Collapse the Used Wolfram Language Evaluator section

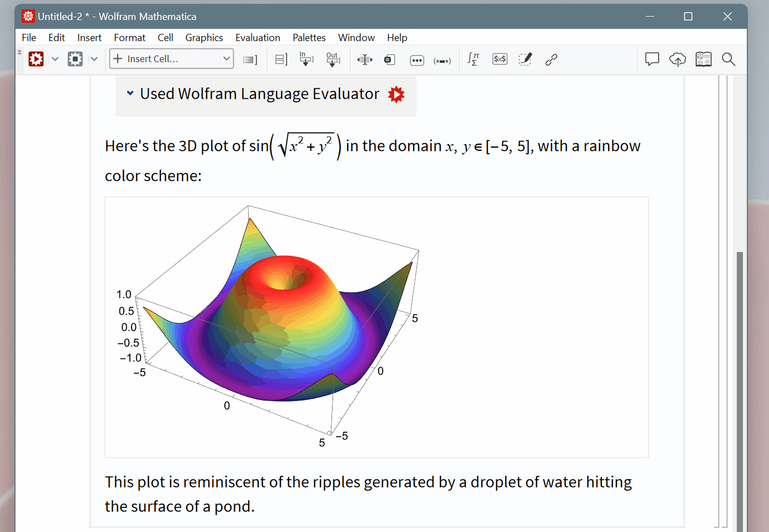point(130,93)
